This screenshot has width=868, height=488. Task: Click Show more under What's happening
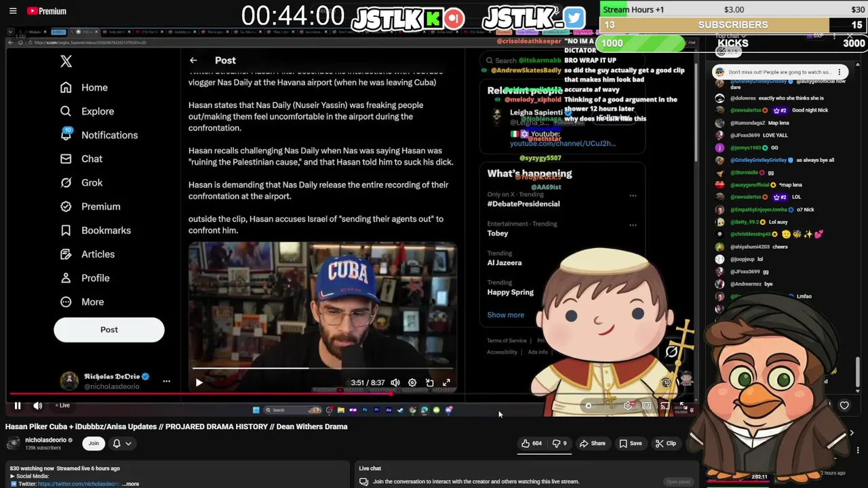click(505, 314)
